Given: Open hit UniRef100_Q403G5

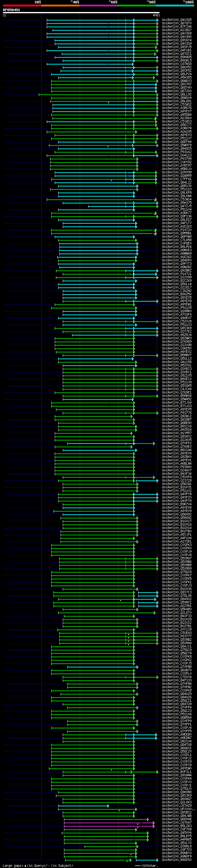Looking at the screenshot, I should (x=177, y=20).
